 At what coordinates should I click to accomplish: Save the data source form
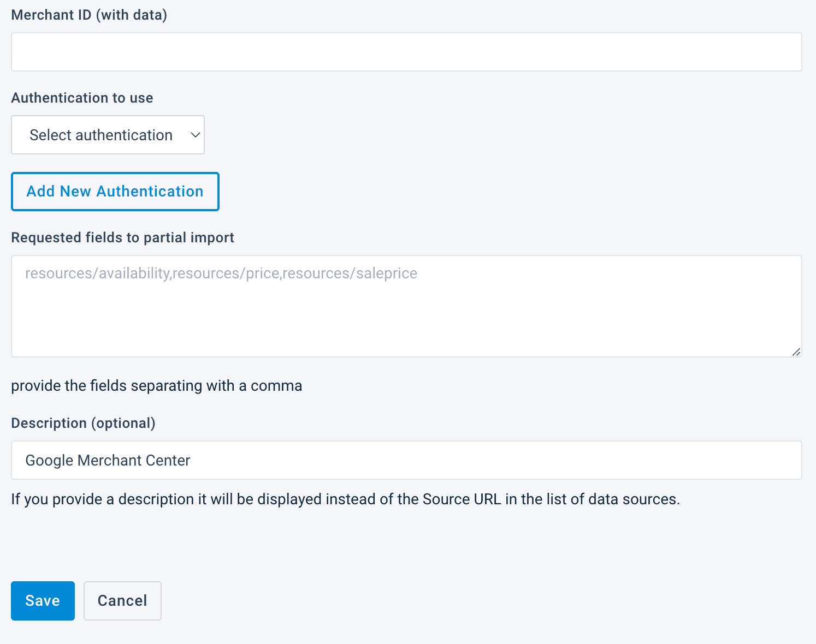click(x=43, y=600)
